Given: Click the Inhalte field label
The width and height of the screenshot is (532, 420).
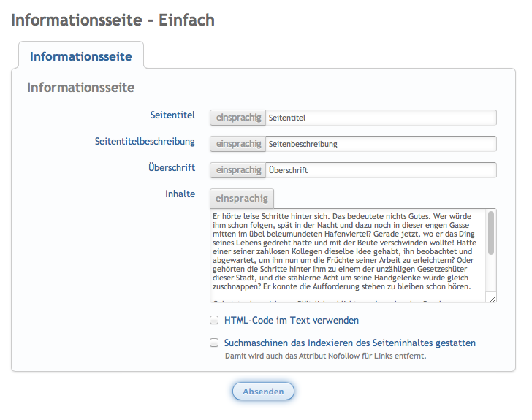Looking at the screenshot, I should 180,194.
